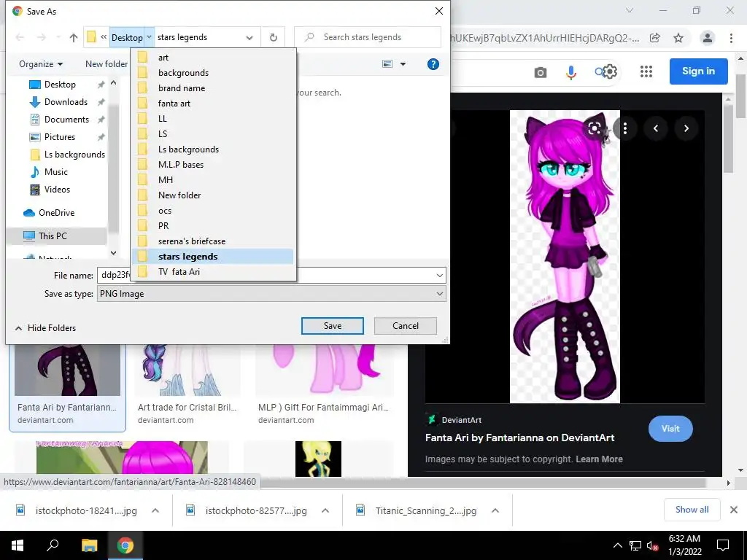Screen dimensions: 747x560
Task: Click network tray icon
Action: coord(635,545)
